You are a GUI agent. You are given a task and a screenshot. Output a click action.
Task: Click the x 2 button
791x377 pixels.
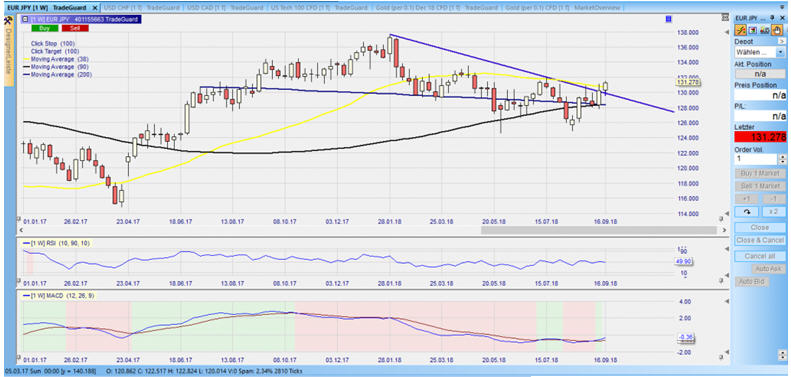[x=774, y=211]
